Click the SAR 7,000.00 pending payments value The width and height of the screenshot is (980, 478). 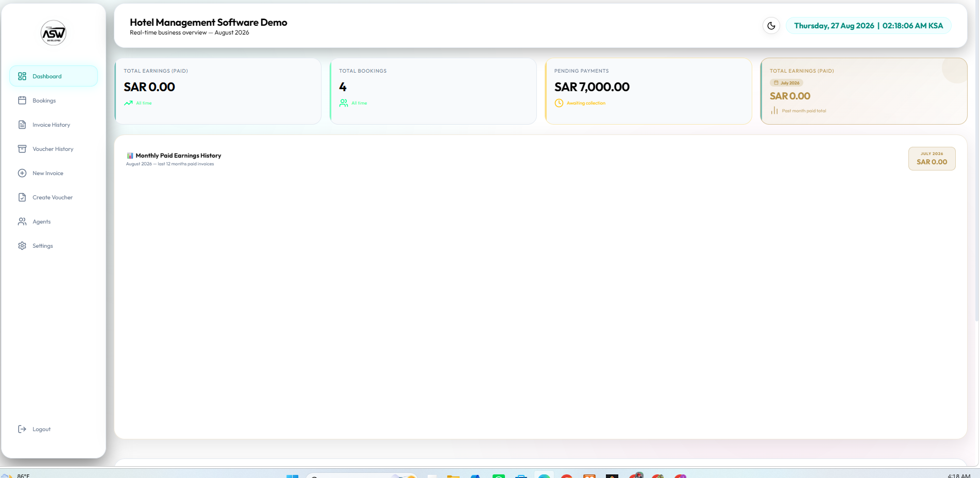(592, 87)
